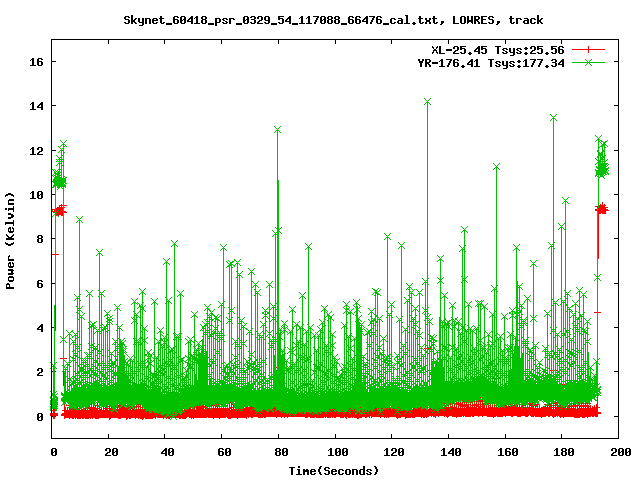Click the green peak marker near 13 Kelvin at 80 seconds
The image size is (640, 480).
pyautogui.click(x=278, y=130)
